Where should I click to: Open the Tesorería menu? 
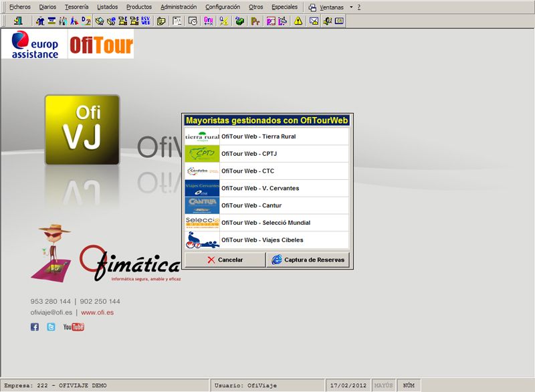click(x=76, y=7)
